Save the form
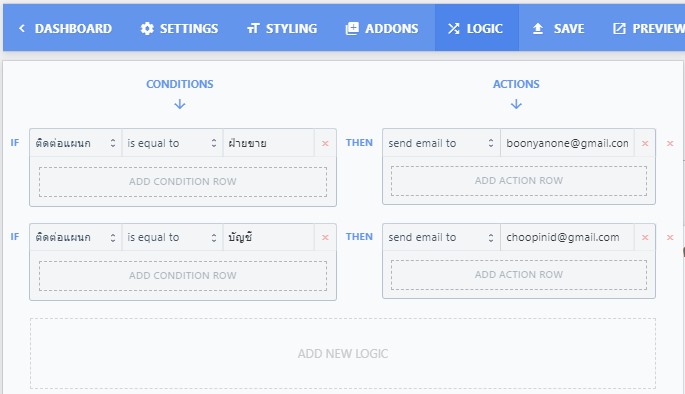 558,28
